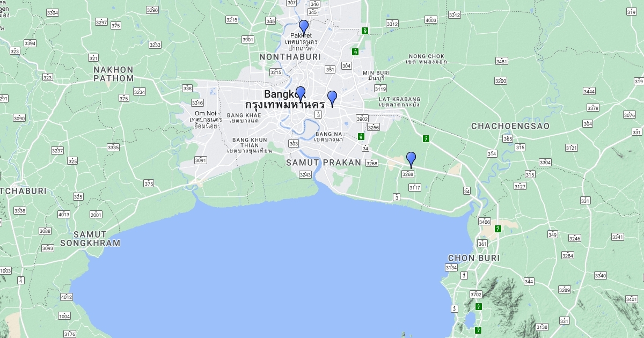This screenshot has height=338, width=644.
Task: Click the route 4013 road shield
Action: 64,215
